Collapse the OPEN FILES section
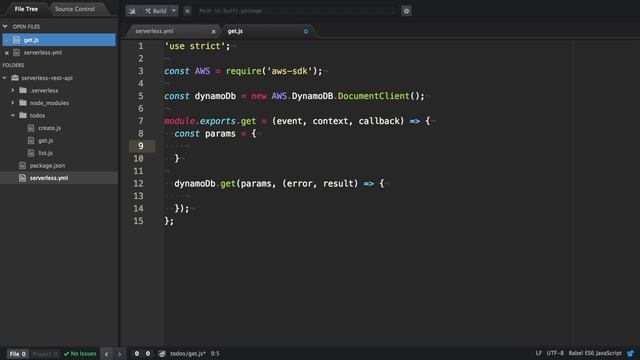640x360 pixels. tap(5, 27)
